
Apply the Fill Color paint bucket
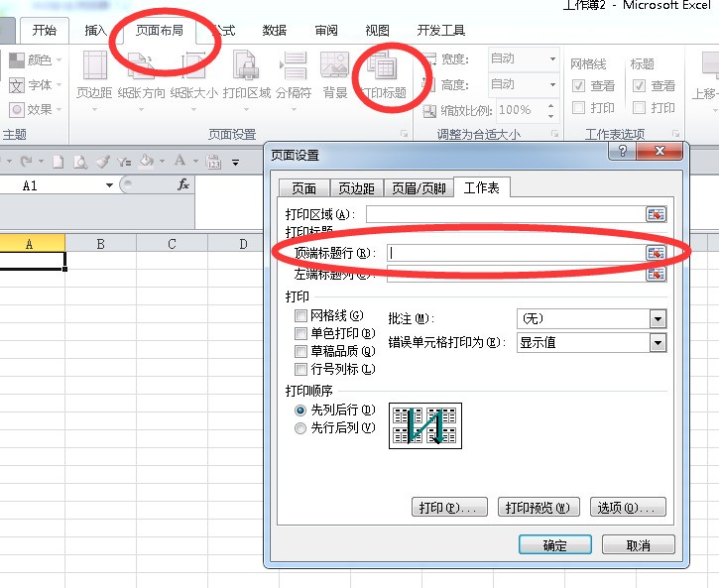146,162
